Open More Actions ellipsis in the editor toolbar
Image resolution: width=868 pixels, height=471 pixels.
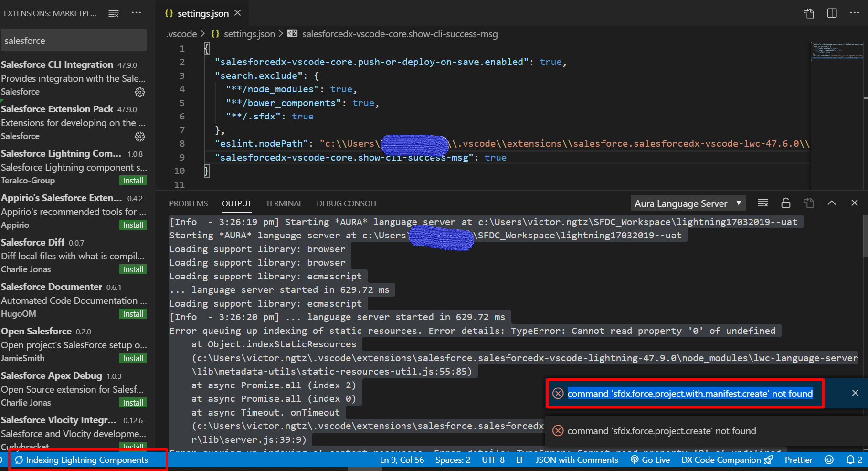click(854, 13)
